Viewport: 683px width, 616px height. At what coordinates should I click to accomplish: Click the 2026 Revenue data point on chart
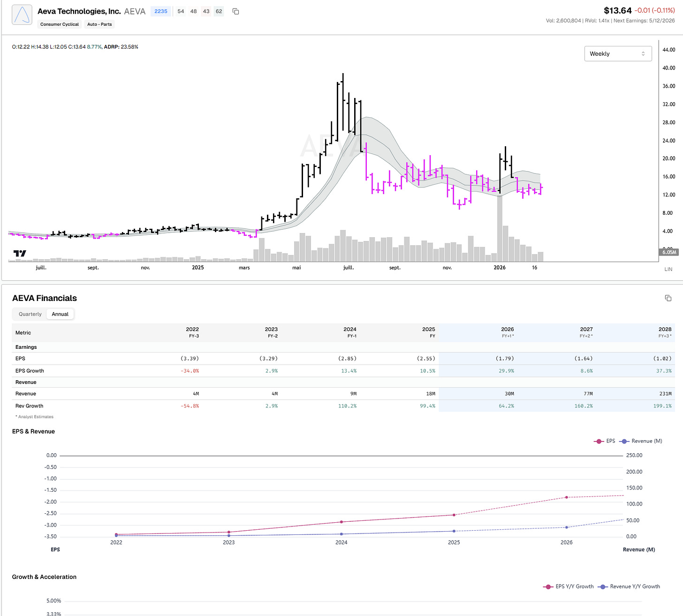pos(567,527)
